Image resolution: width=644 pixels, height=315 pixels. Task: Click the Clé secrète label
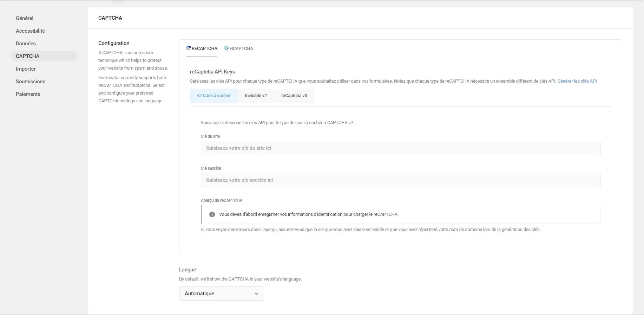click(x=211, y=168)
